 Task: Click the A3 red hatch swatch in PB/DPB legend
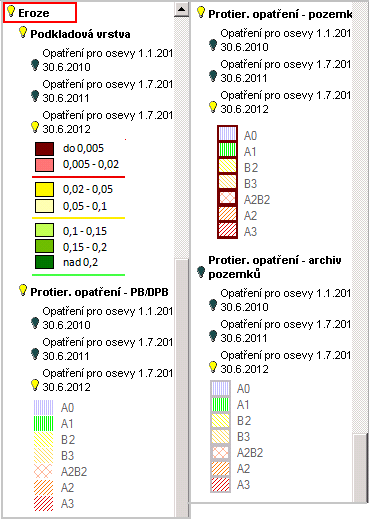point(44,503)
